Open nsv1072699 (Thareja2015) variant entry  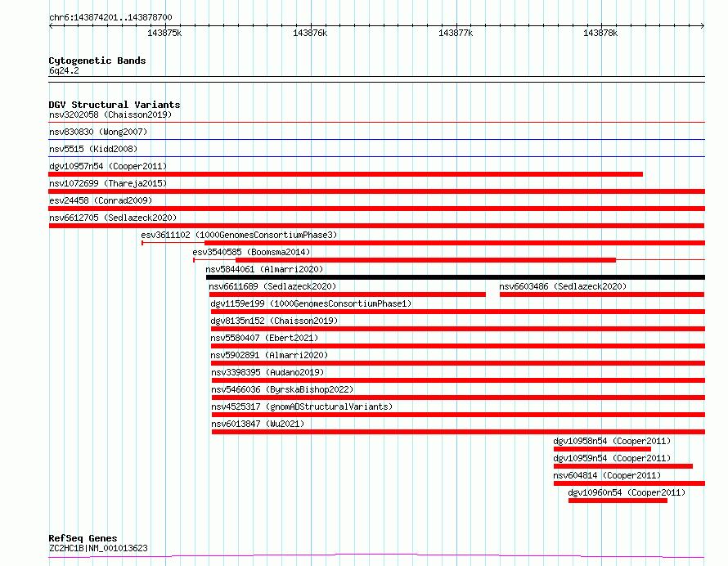(x=108, y=183)
